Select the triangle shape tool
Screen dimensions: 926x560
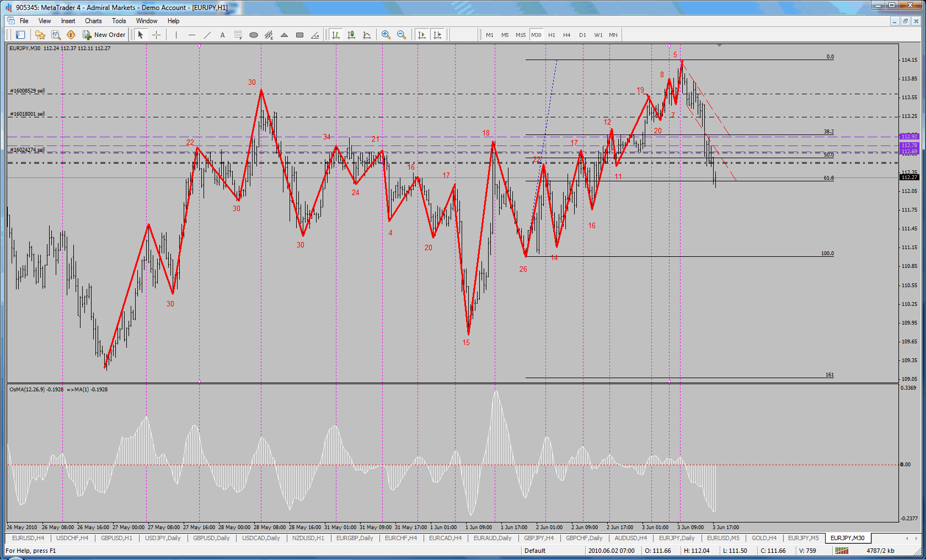click(x=284, y=35)
